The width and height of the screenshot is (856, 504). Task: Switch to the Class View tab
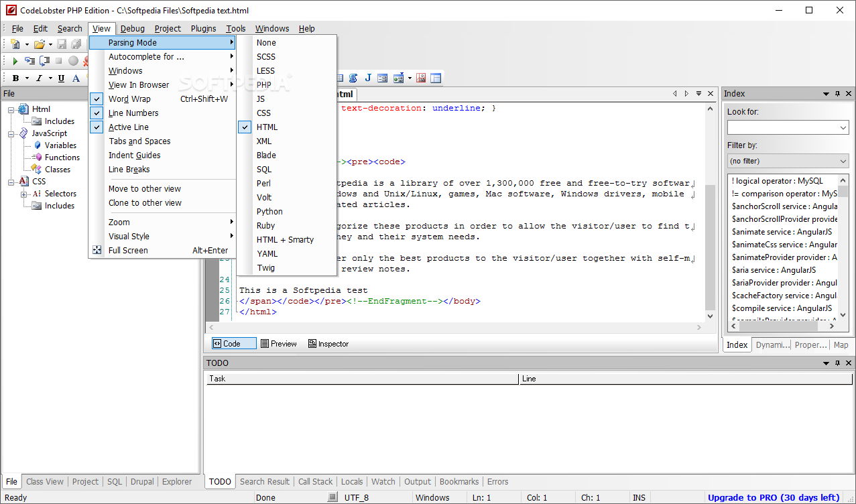(45, 482)
